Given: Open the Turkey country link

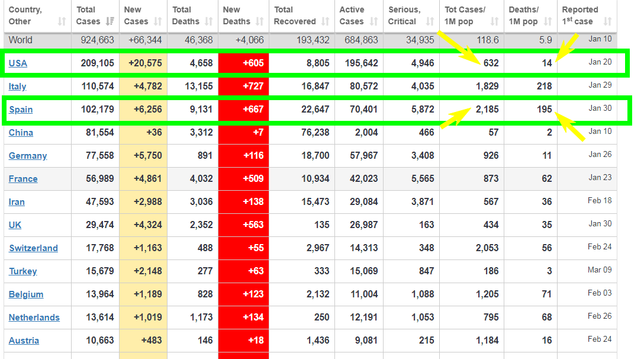Looking at the screenshot, I should click(23, 271).
